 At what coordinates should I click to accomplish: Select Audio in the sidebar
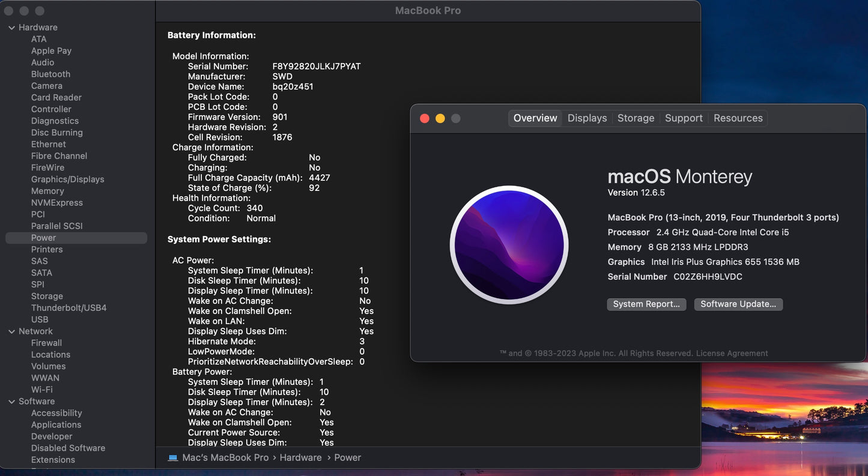(x=43, y=62)
